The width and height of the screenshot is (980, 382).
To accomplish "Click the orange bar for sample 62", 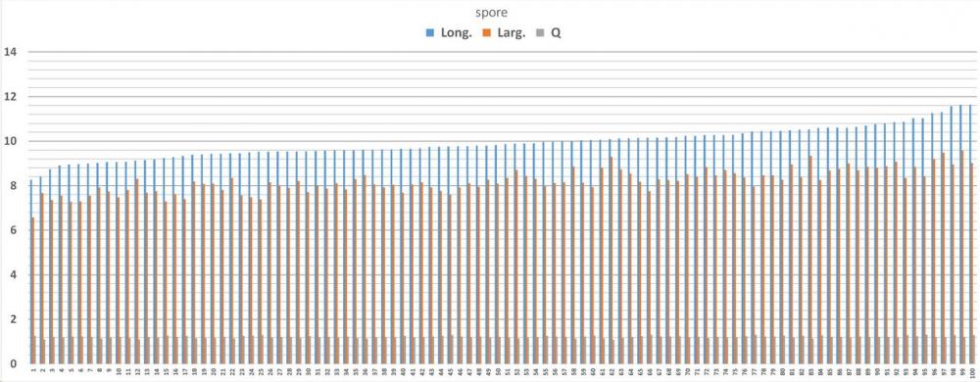I will click(611, 261).
